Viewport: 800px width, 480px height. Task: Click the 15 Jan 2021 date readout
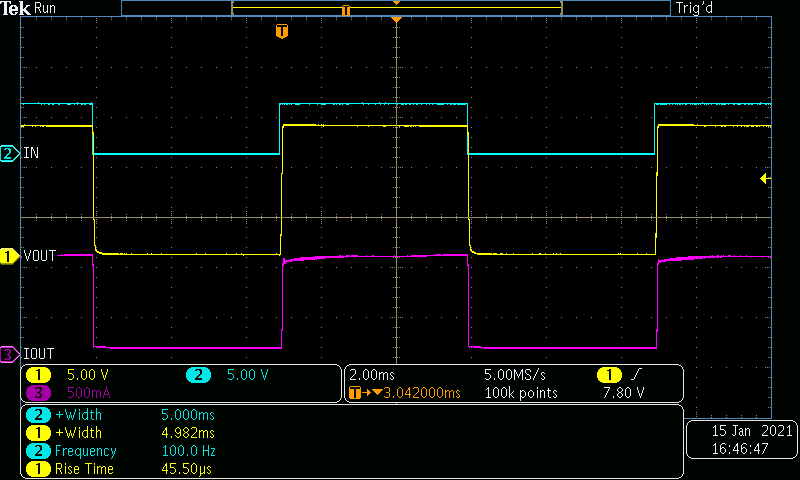[752, 431]
